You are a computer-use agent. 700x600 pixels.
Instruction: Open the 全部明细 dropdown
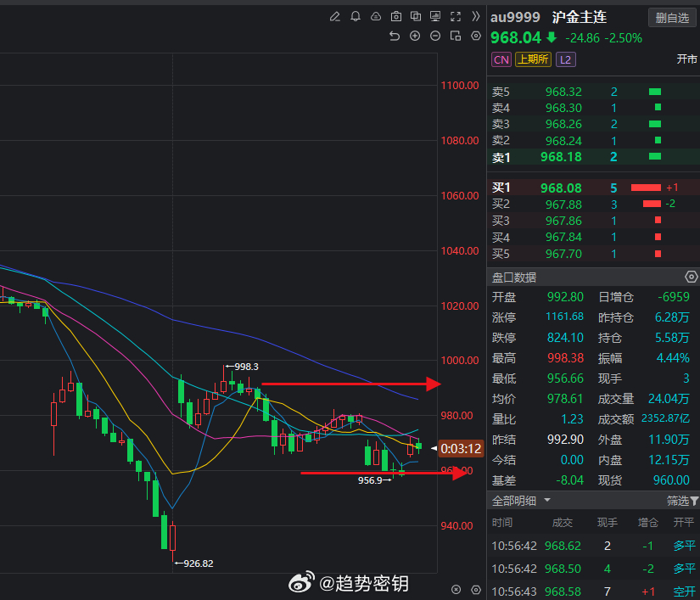pyautogui.click(x=520, y=501)
